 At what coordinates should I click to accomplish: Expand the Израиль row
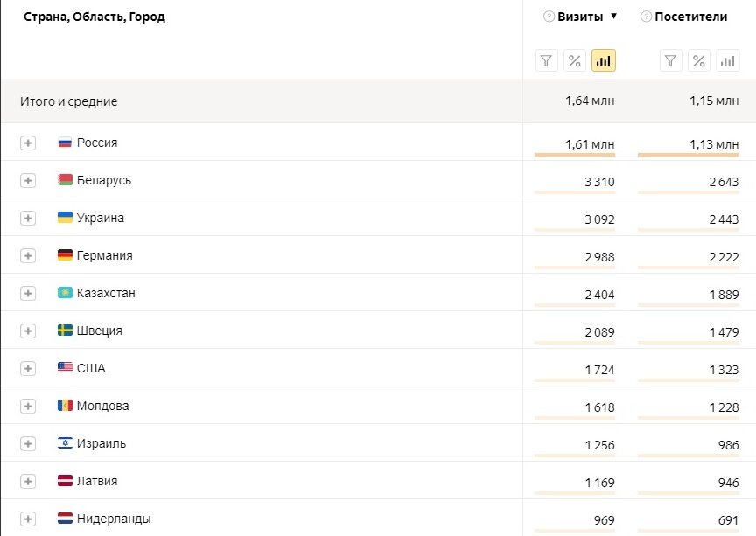coord(28,443)
